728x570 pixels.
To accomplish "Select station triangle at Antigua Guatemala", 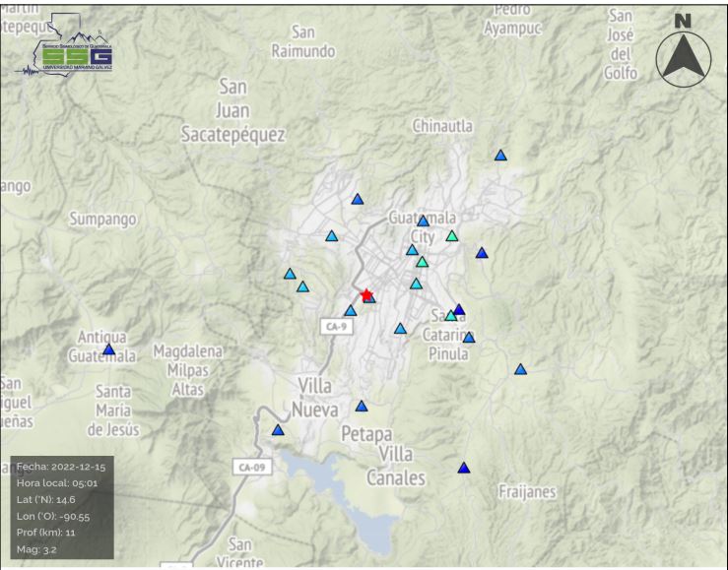I will point(108,349).
